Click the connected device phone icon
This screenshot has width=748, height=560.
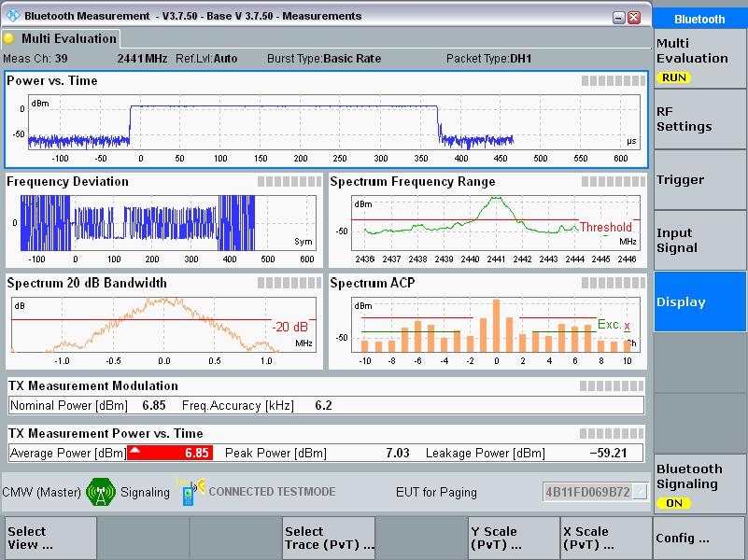189,493
